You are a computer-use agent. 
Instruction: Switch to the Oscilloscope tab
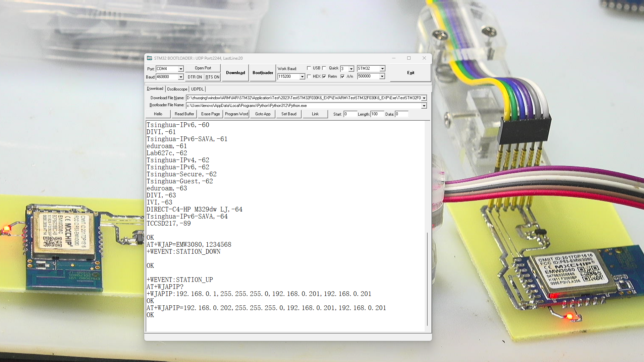pyautogui.click(x=177, y=89)
